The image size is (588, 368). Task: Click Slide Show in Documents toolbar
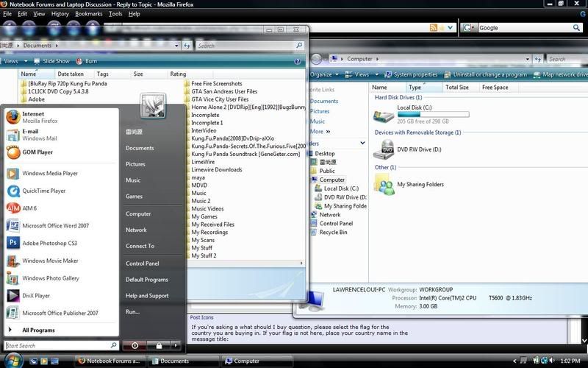(51, 61)
